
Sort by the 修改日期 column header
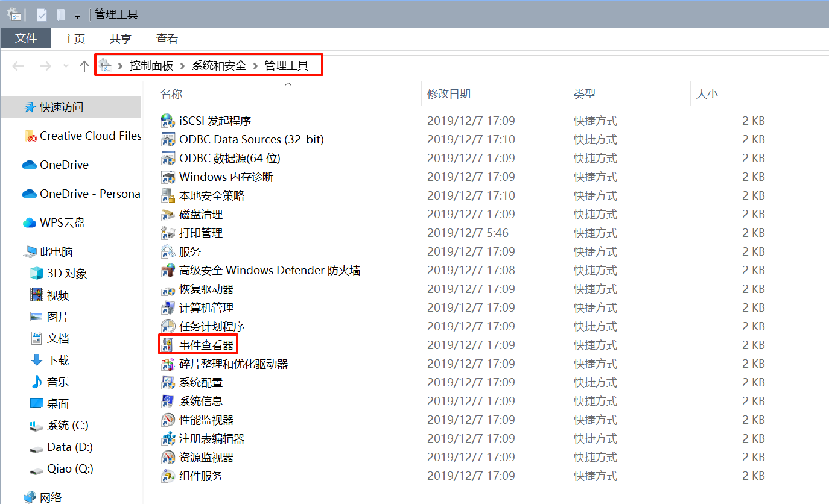(x=449, y=94)
